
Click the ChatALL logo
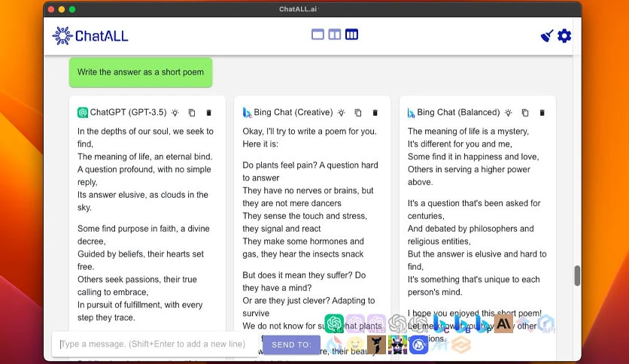[90, 35]
